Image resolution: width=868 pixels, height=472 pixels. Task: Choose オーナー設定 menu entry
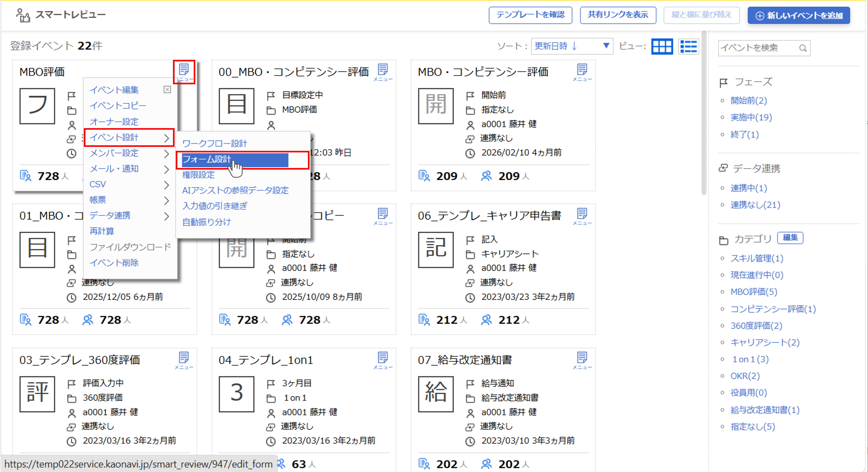[x=114, y=121]
